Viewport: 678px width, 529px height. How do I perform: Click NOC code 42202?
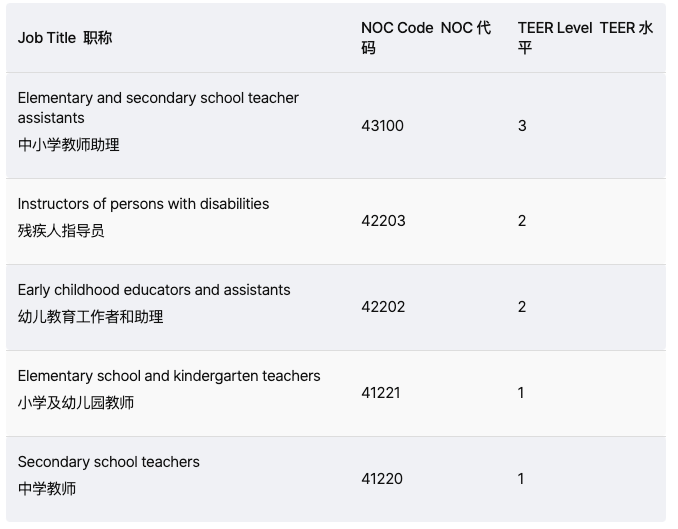(383, 307)
